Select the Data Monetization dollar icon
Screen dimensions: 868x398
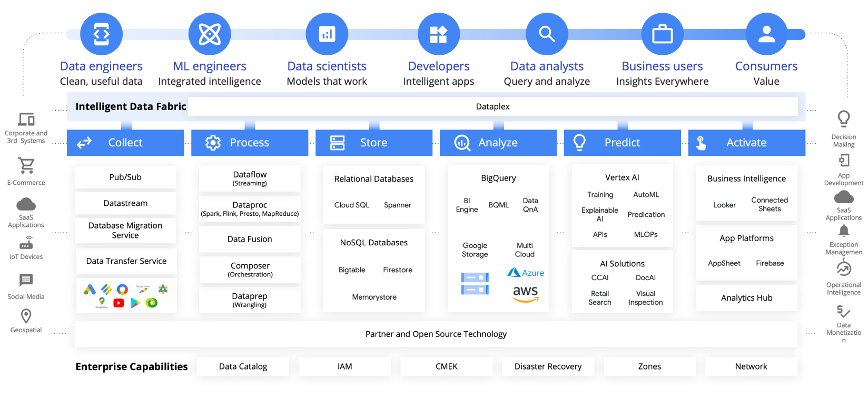(x=844, y=312)
